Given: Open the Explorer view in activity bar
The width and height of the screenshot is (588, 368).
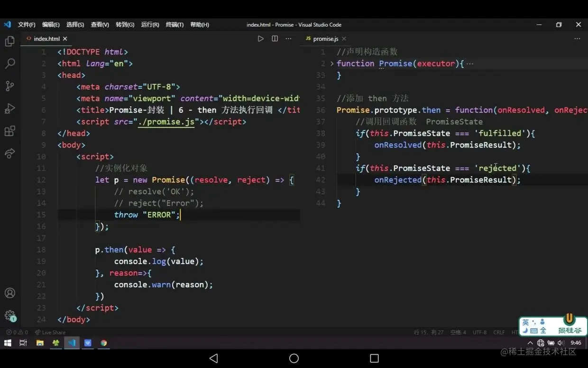Looking at the screenshot, I should click(9, 41).
